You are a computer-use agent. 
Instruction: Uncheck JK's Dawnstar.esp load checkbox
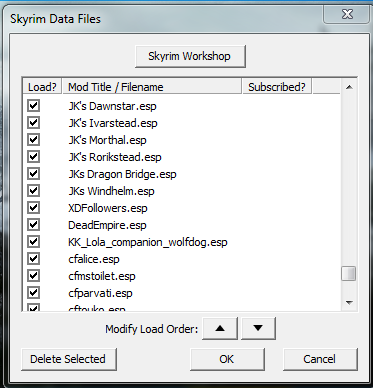point(33,106)
